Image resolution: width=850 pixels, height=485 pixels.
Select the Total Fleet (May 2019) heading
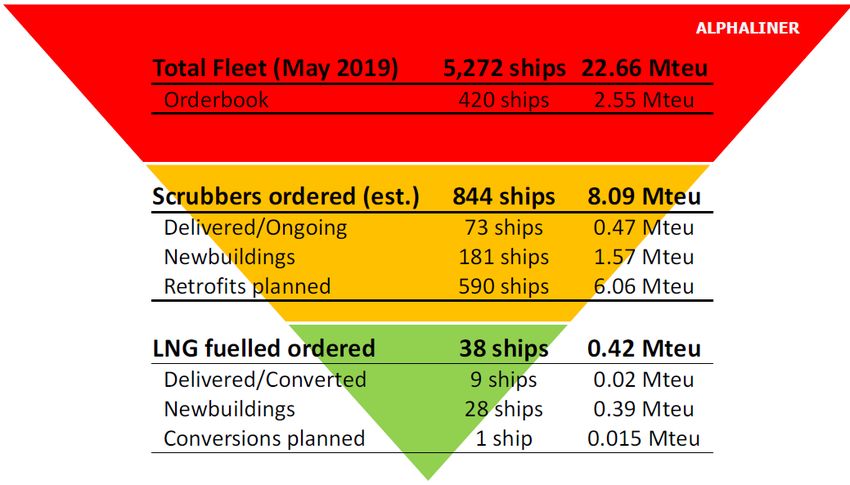[x=275, y=69]
